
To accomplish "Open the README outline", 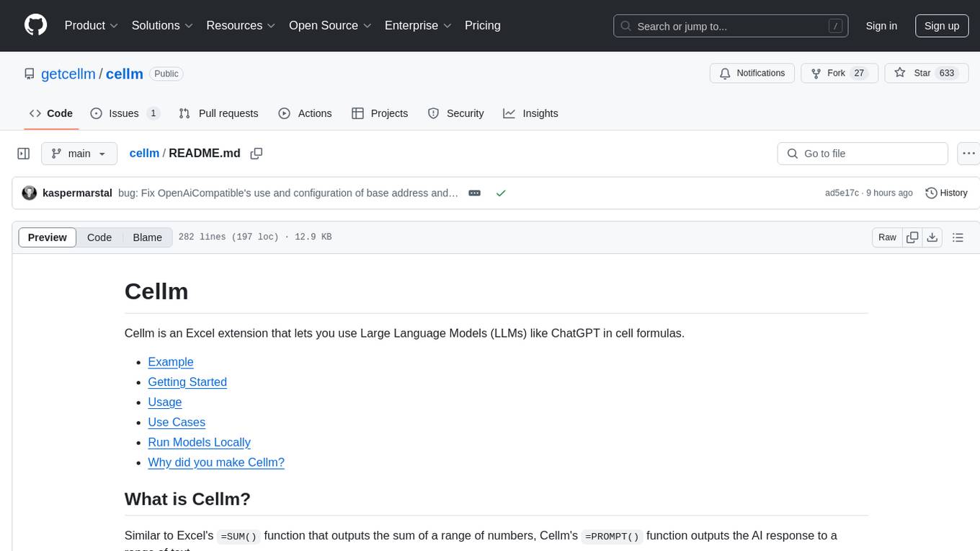I will (x=958, y=237).
